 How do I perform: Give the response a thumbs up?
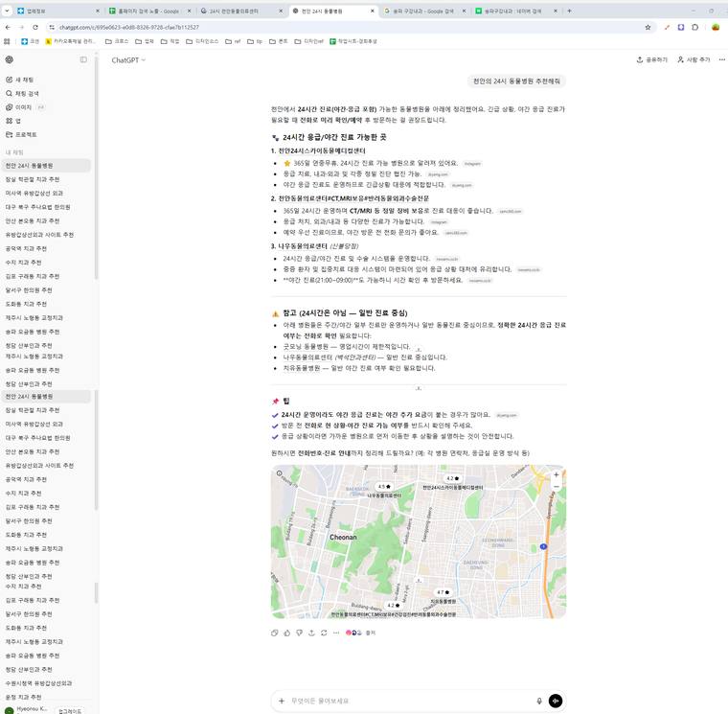pyautogui.click(x=287, y=633)
